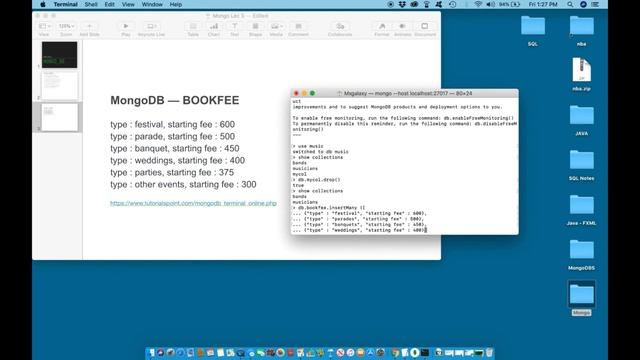
Task: Click the 'type : banquet, starting fee : 450' line
Action: click(175, 149)
